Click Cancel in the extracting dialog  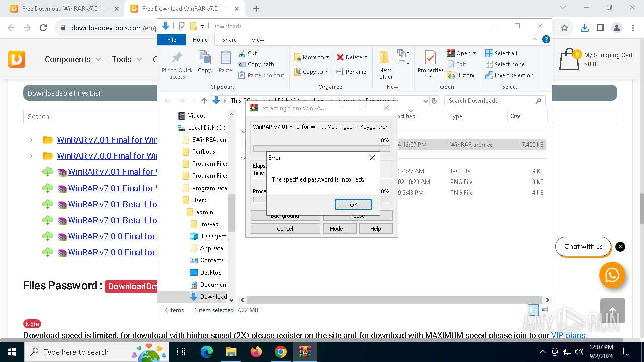point(285,228)
